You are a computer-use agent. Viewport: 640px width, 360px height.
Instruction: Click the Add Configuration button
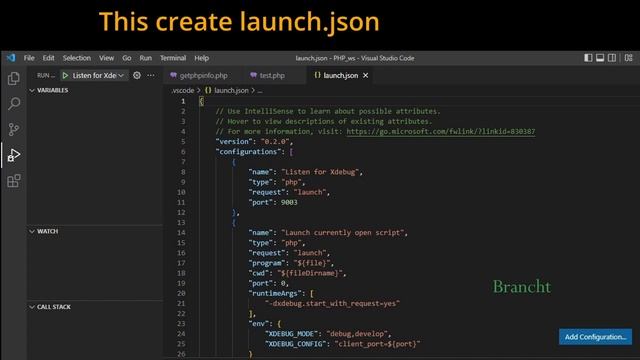click(595, 337)
